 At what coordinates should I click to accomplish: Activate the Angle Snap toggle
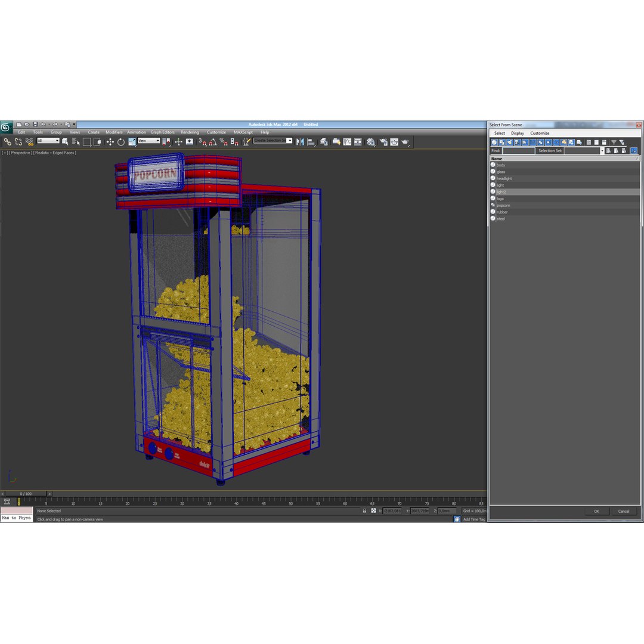tap(213, 142)
